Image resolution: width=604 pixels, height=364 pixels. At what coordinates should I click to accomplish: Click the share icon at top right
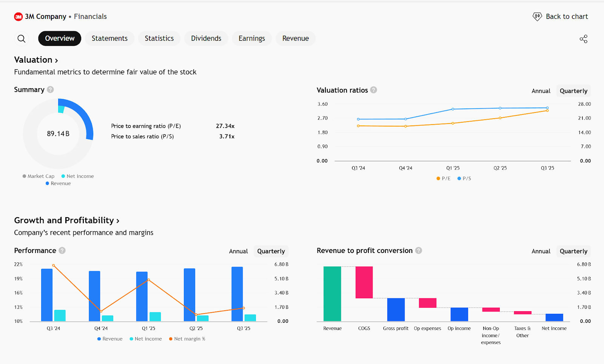point(583,39)
